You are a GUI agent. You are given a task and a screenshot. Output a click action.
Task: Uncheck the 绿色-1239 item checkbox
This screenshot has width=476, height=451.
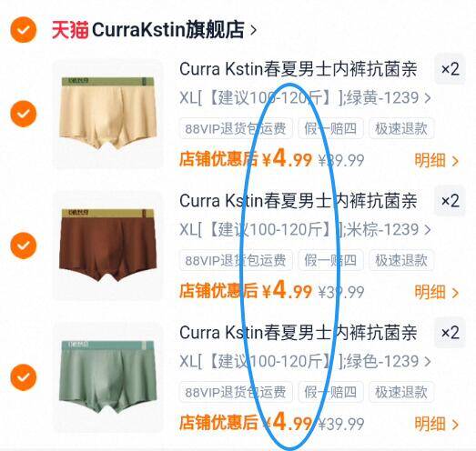[x=24, y=377]
